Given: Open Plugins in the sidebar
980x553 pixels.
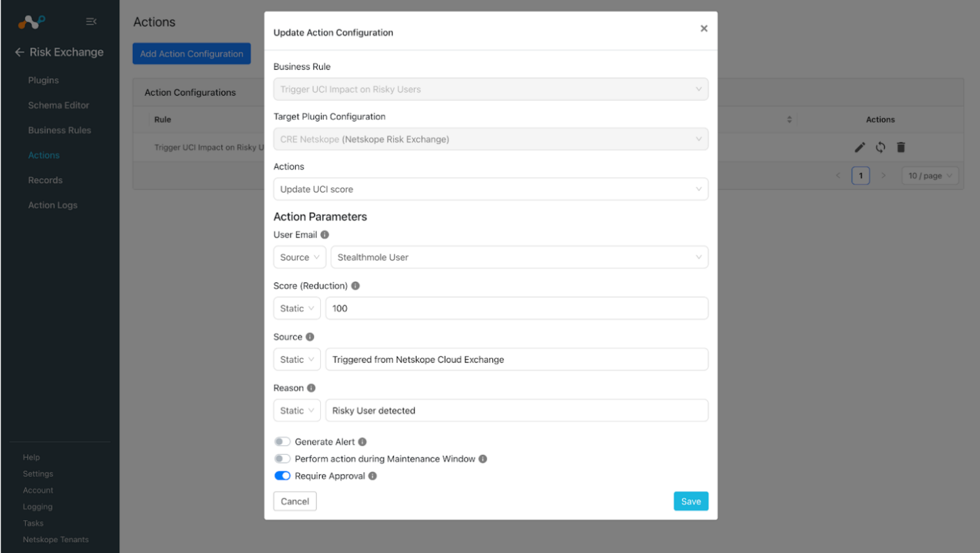Looking at the screenshot, I should 44,80.
